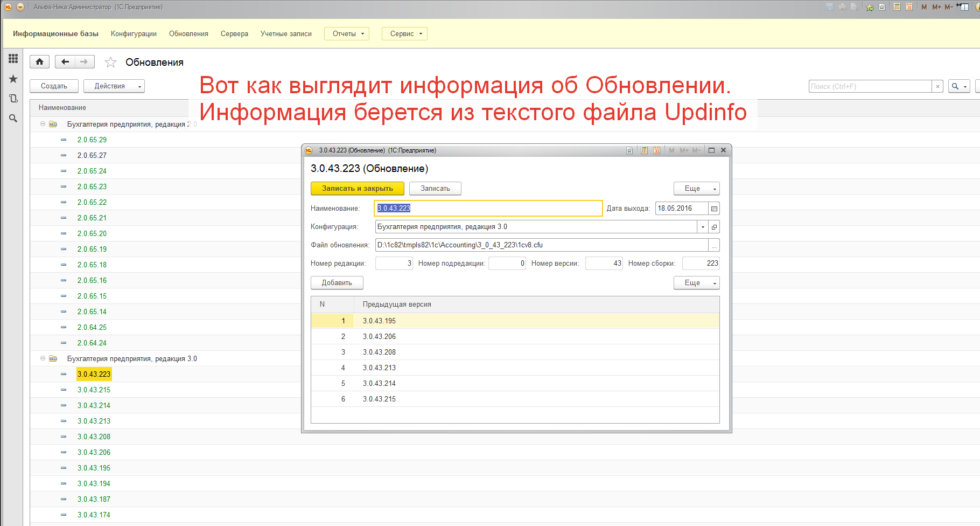Open calendar in the main window title bar
The width and height of the screenshot is (980, 526).
[909, 7]
